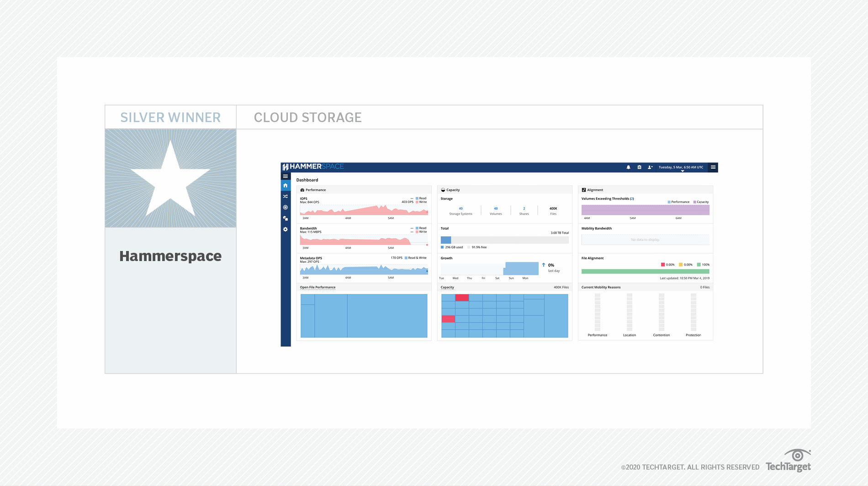
Task: Click the notifications bell icon
Action: click(629, 167)
